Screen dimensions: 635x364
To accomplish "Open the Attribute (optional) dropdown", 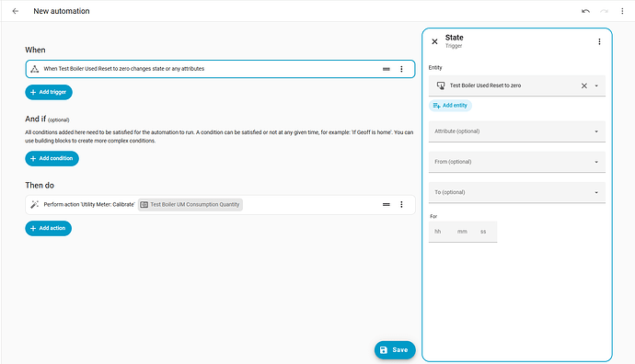I will [517, 131].
